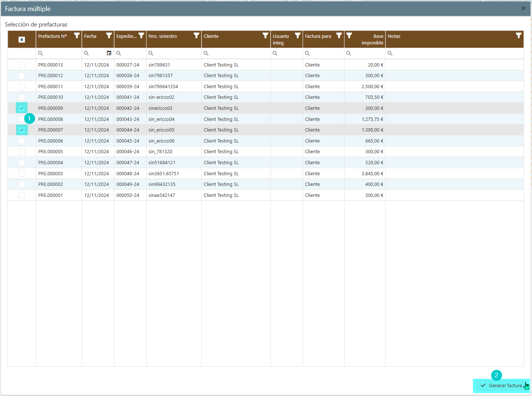
Task: Click the Fecha column filter icon
Action: tap(109, 36)
